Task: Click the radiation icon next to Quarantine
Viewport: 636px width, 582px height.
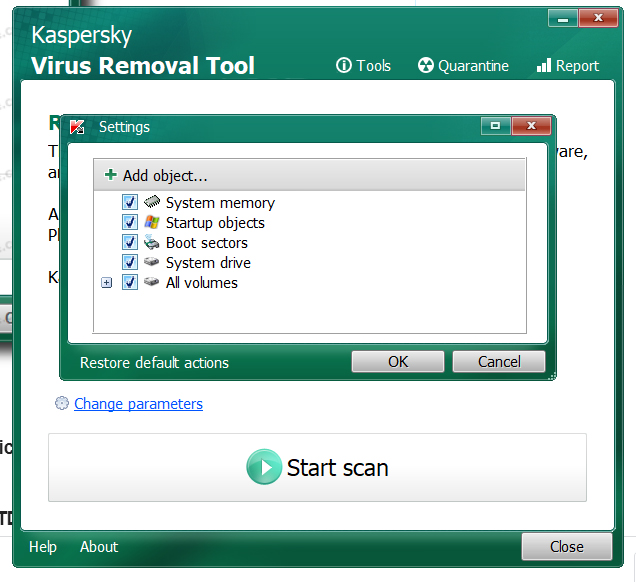Action: pos(426,65)
